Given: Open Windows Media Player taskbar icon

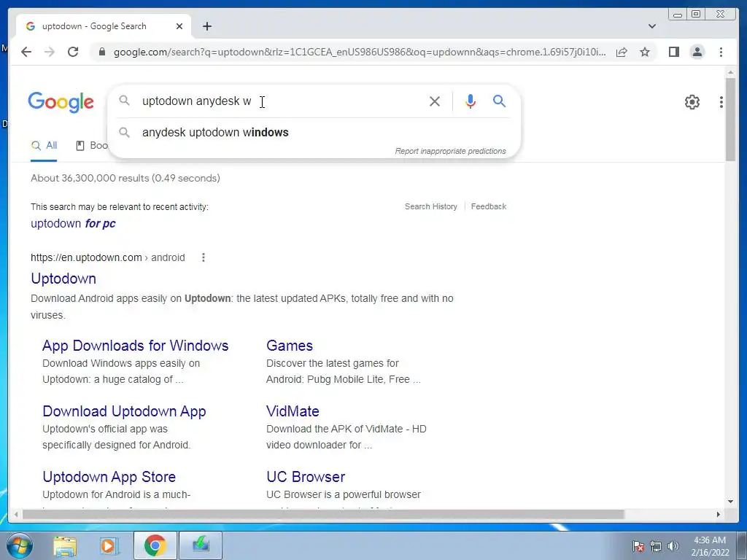Looking at the screenshot, I should pyautogui.click(x=109, y=545).
